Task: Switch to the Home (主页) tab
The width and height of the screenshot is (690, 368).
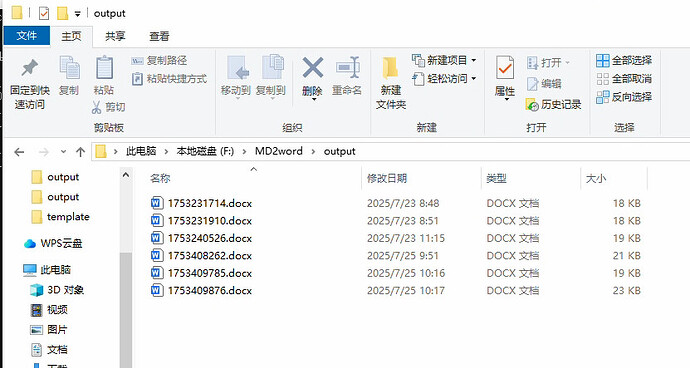Action: click(x=71, y=36)
